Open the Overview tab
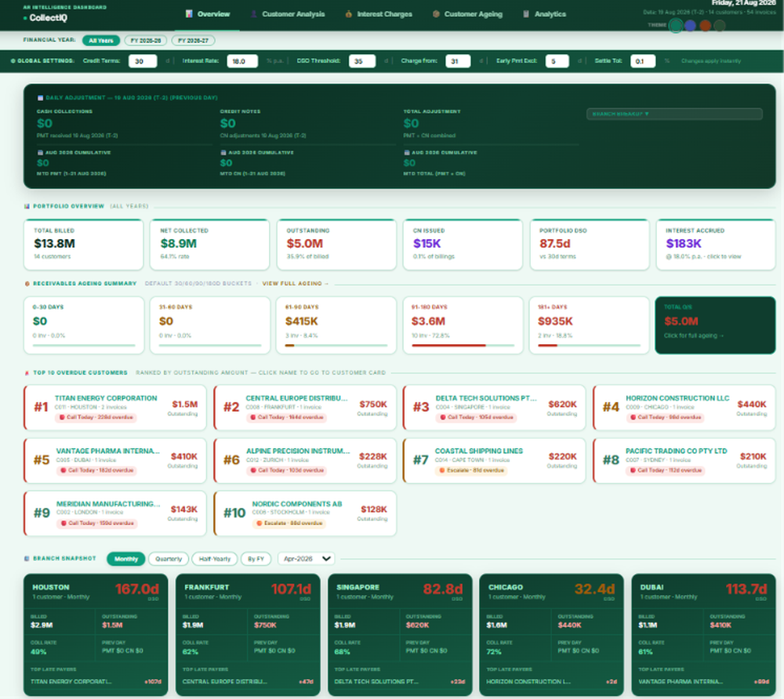Viewport: 784px width, 699px height. (208, 14)
